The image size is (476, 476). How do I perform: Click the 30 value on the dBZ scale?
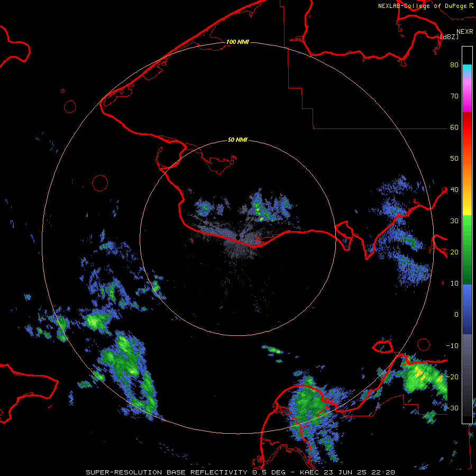tap(454, 221)
